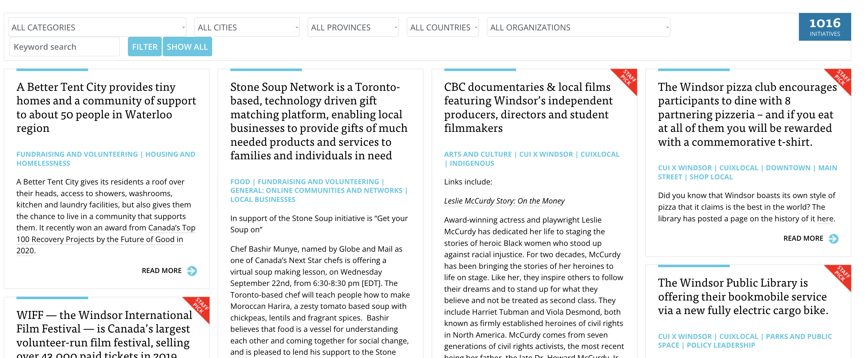Screen dimensions: 868x358
Task: Expand the All Cities dropdown
Action: pyautogui.click(x=247, y=27)
